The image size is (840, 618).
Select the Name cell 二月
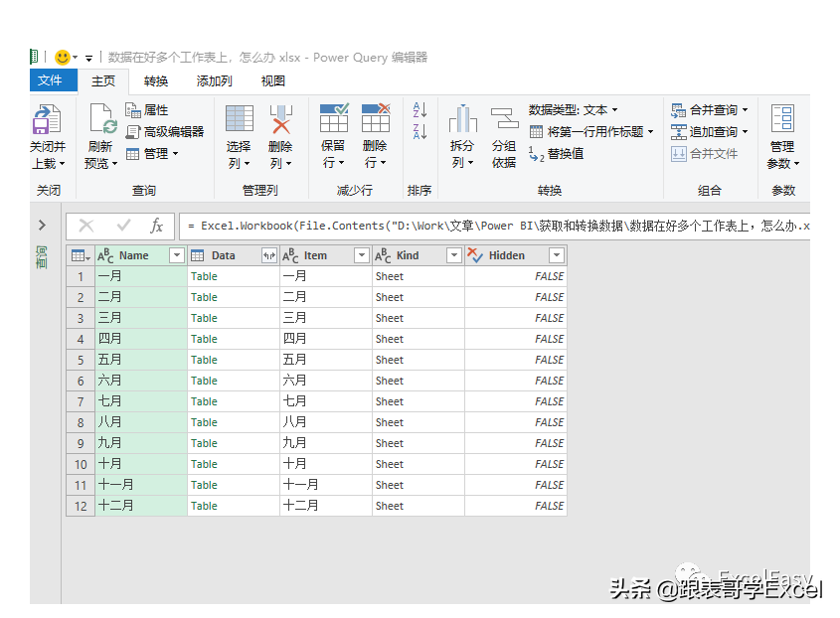pyautogui.click(x=141, y=297)
